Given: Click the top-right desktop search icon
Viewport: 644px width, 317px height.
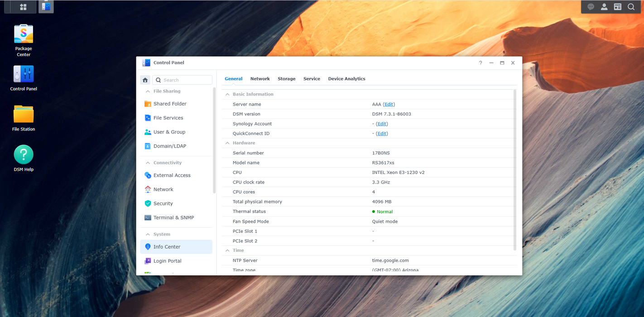Looking at the screenshot, I should [631, 7].
